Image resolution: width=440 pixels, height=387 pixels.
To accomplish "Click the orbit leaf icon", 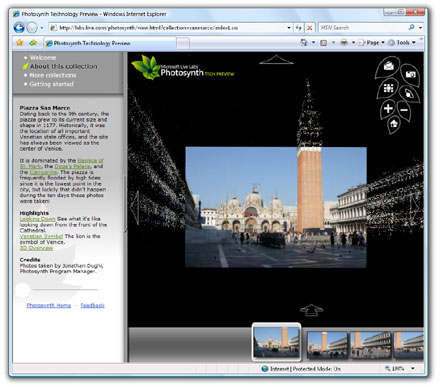I will click(x=408, y=93).
